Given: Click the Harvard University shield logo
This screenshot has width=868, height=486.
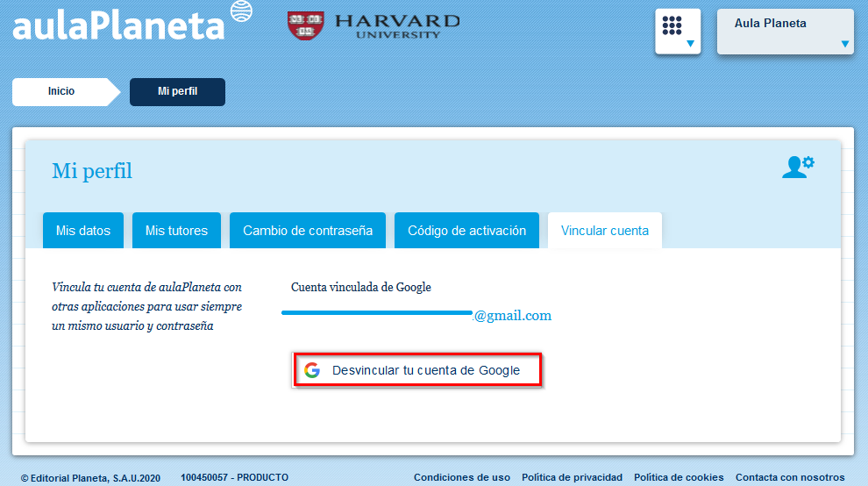Looking at the screenshot, I should 302,25.
